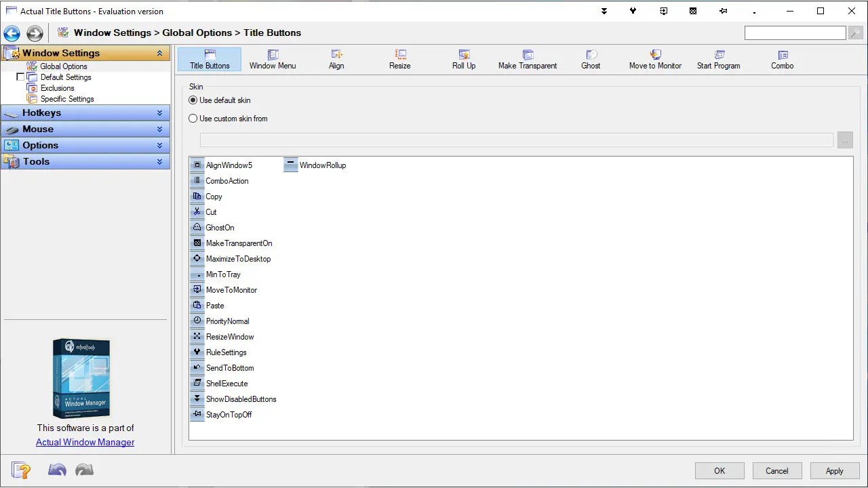
Task: Open the Move to Monitor settings icon
Action: pyautogui.click(x=654, y=56)
